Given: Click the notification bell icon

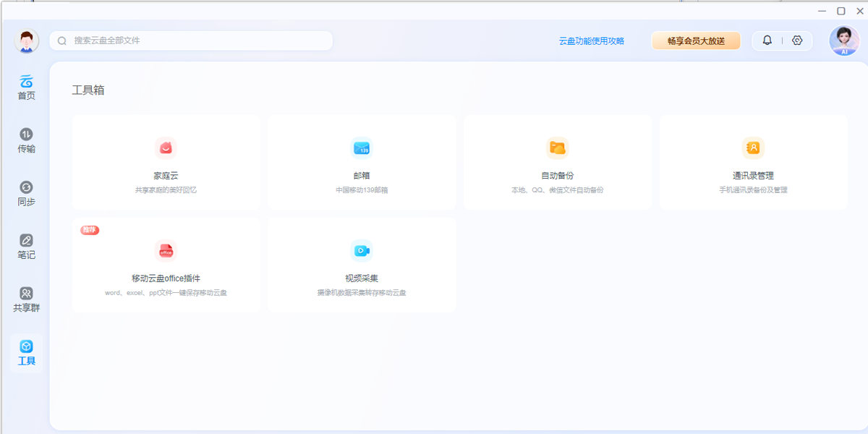Looking at the screenshot, I should pos(767,41).
